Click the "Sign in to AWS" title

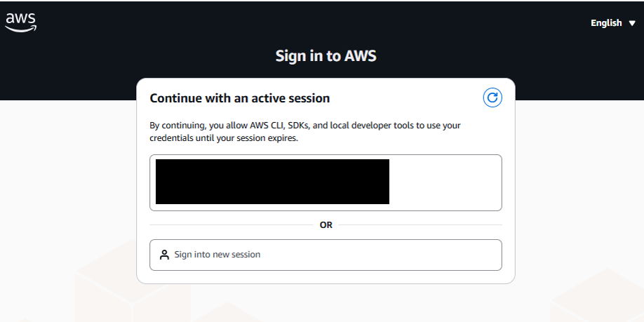326,56
